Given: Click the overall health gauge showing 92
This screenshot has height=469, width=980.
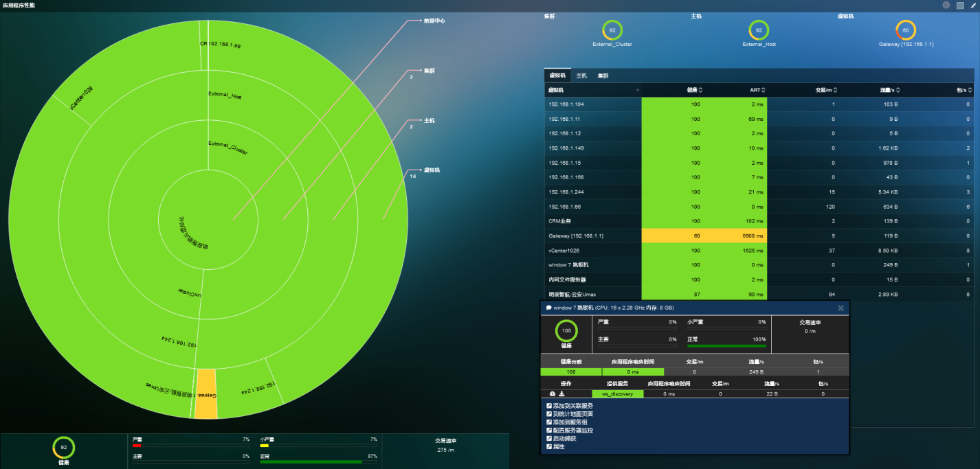Looking at the screenshot, I should 64,447.
